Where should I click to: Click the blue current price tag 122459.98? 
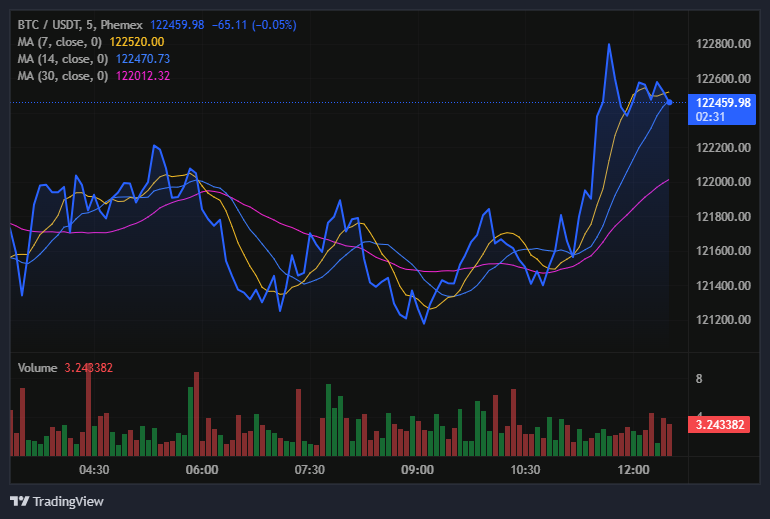pyautogui.click(x=724, y=102)
